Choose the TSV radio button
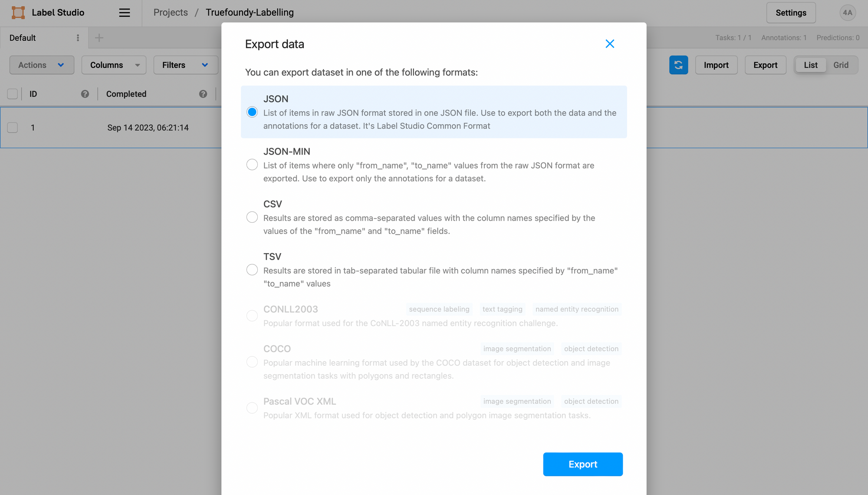Image resolution: width=868 pixels, height=495 pixels. click(252, 270)
